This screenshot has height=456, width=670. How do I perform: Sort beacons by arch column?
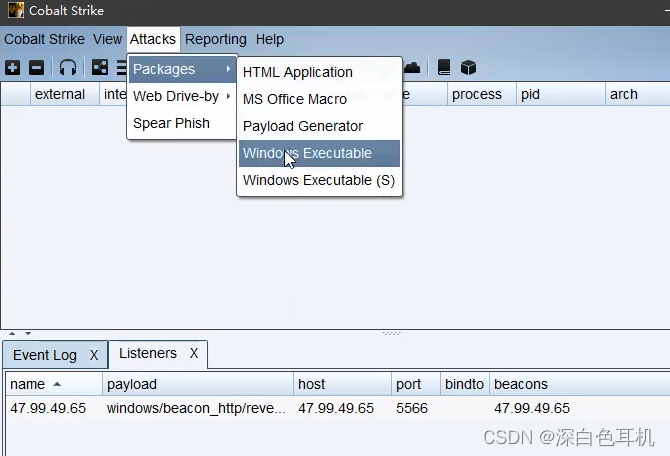coord(638,94)
